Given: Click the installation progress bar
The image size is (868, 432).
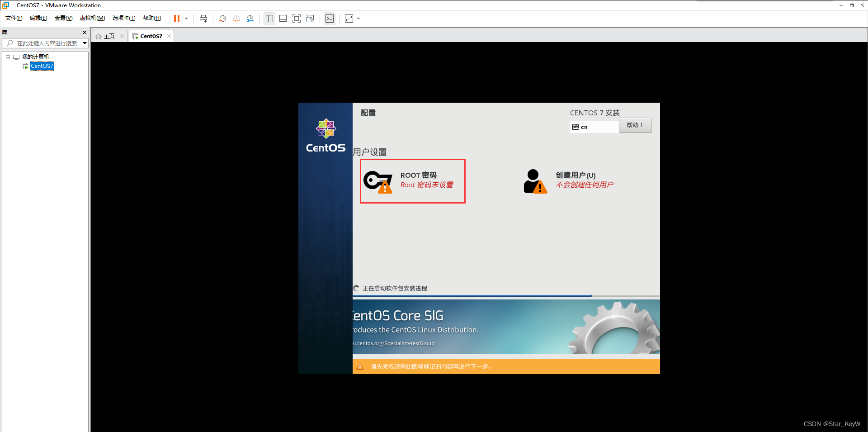Looking at the screenshot, I should (x=506, y=296).
